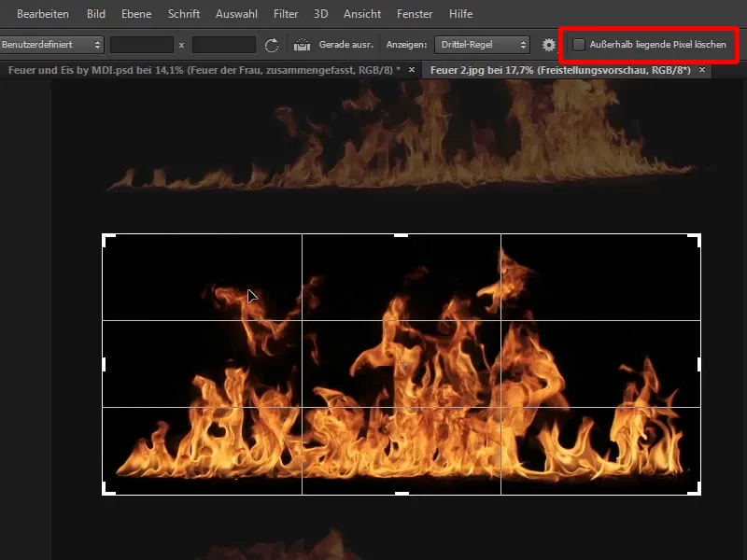Image resolution: width=747 pixels, height=560 pixels.
Task: Click the Anzeigen: label
Action: [406, 44]
